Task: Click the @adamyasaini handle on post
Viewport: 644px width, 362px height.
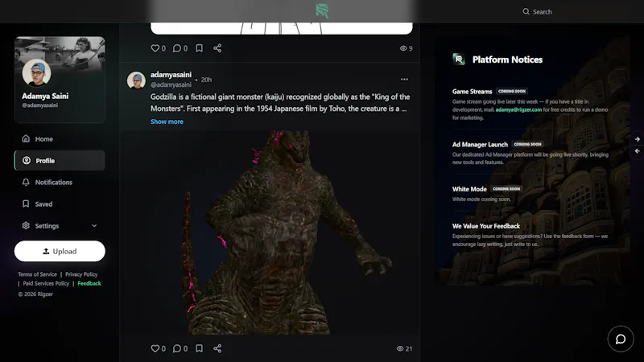Action: coord(171,84)
